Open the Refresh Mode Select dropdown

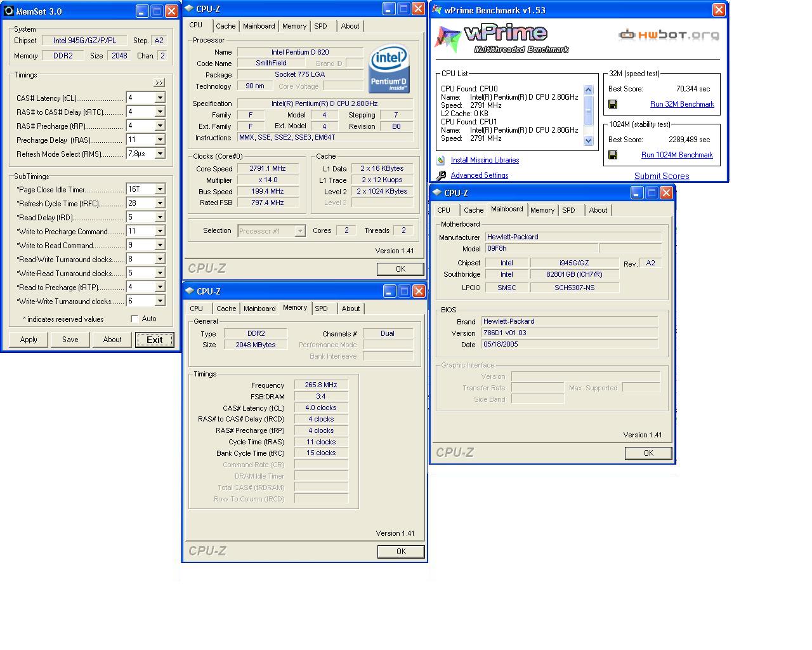[160, 154]
